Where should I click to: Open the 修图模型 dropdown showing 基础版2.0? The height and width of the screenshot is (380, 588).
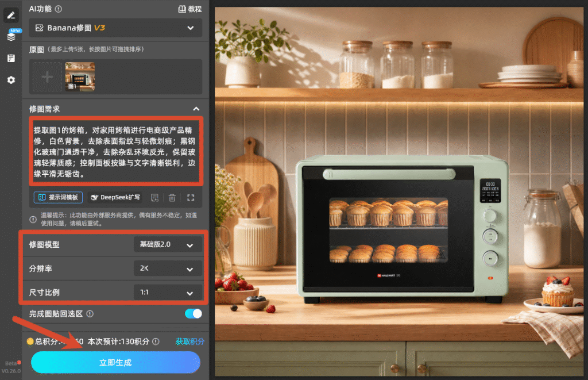(x=168, y=245)
